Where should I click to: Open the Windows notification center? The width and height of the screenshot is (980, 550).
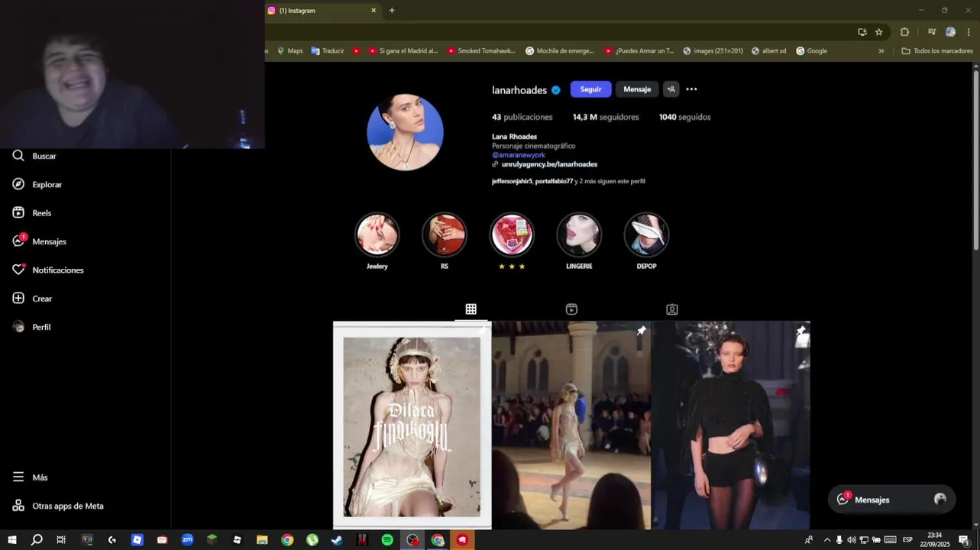click(x=964, y=540)
